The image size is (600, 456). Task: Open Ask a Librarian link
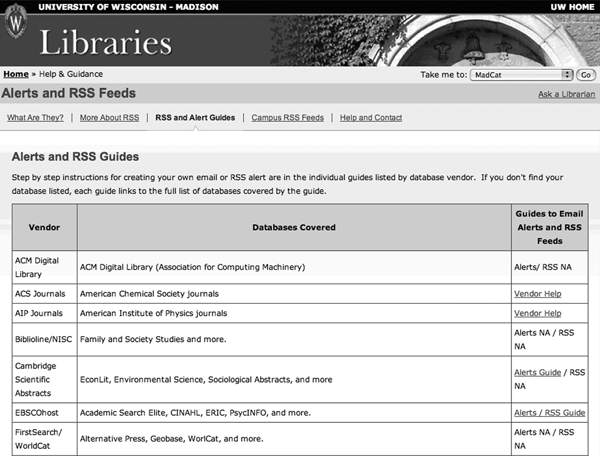click(566, 95)
